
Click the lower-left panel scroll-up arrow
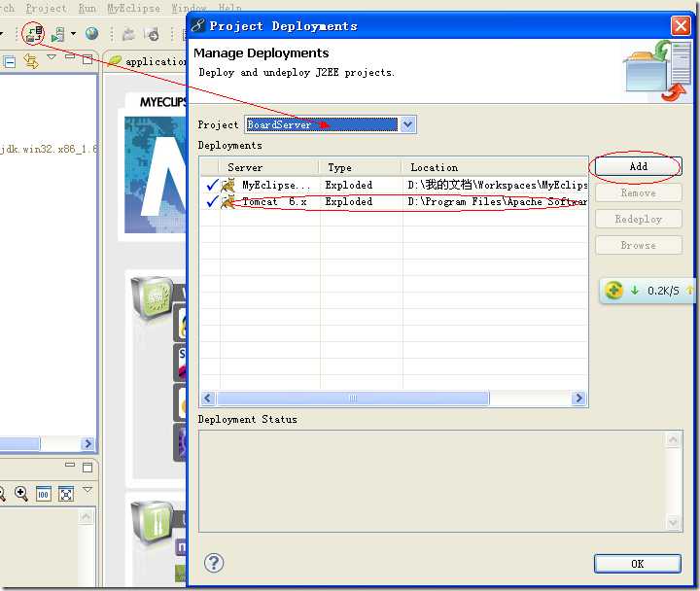tap(87, 517)
